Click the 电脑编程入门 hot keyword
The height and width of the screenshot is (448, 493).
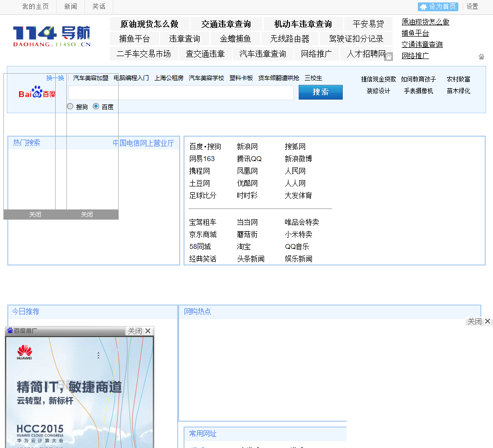tap(131, 78)
